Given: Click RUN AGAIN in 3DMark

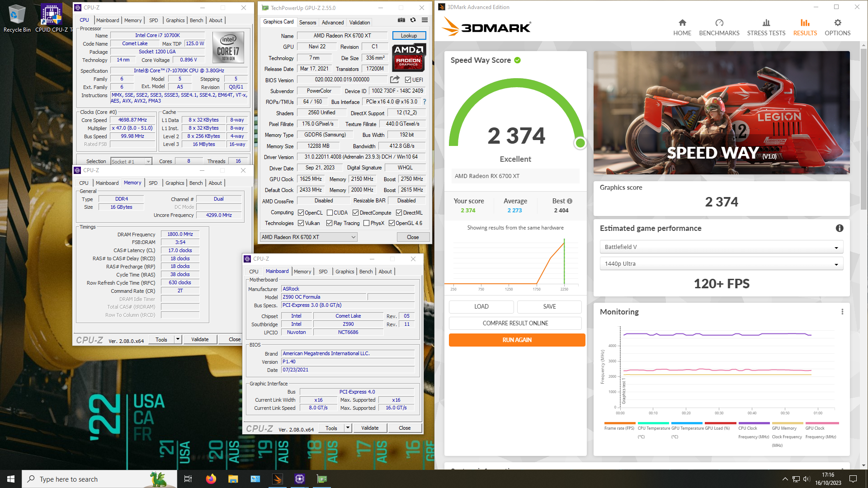Looking at the screenshot, I should [x=517, y=340].
